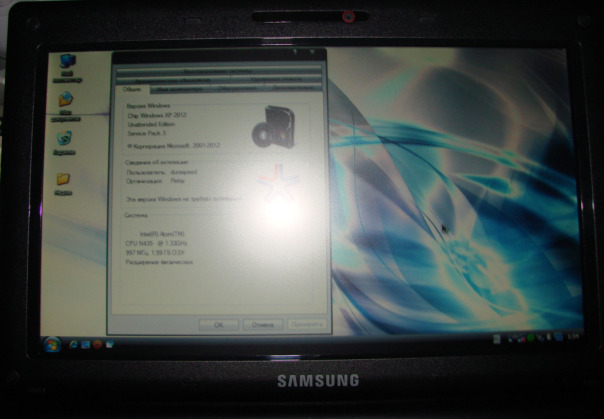604x419 pixels.
Task: Switch to the Восстановление системы tab
Action: click(x=218, y=71)
